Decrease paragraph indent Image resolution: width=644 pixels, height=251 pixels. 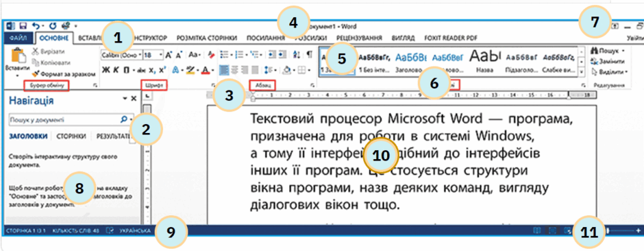pyautogui.click(x=271, y=55)
